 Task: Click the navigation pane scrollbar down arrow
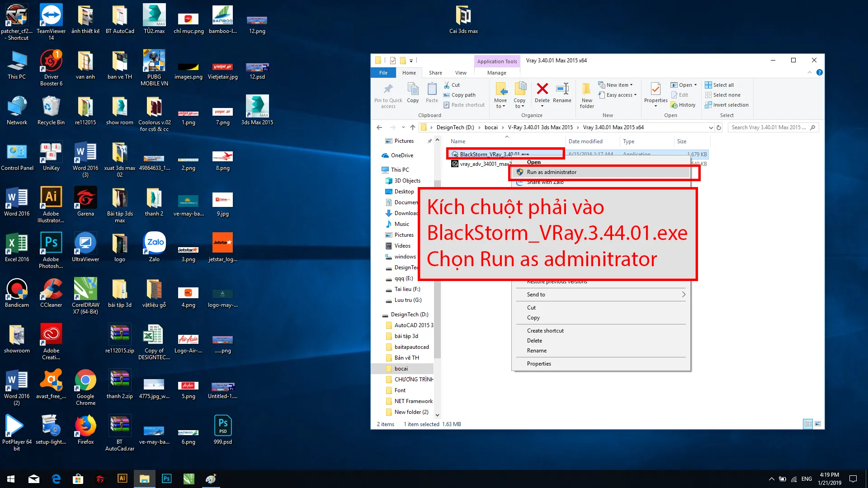[x=437, y=415]
